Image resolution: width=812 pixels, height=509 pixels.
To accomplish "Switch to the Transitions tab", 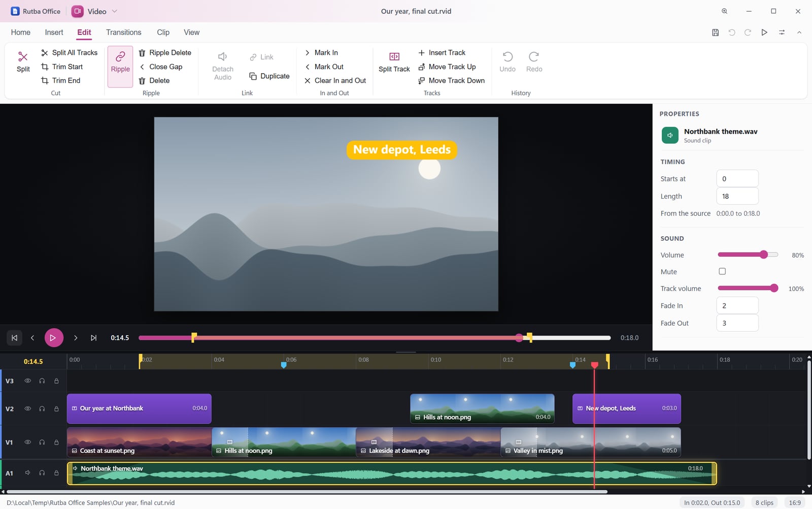I will click(x=124, y=33).
